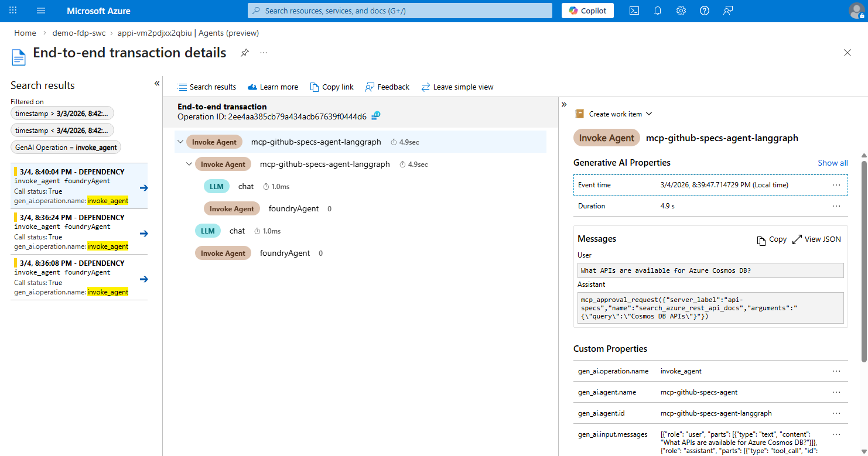Open the account avatar menu
868x456 pixels.
click(857, 11)
